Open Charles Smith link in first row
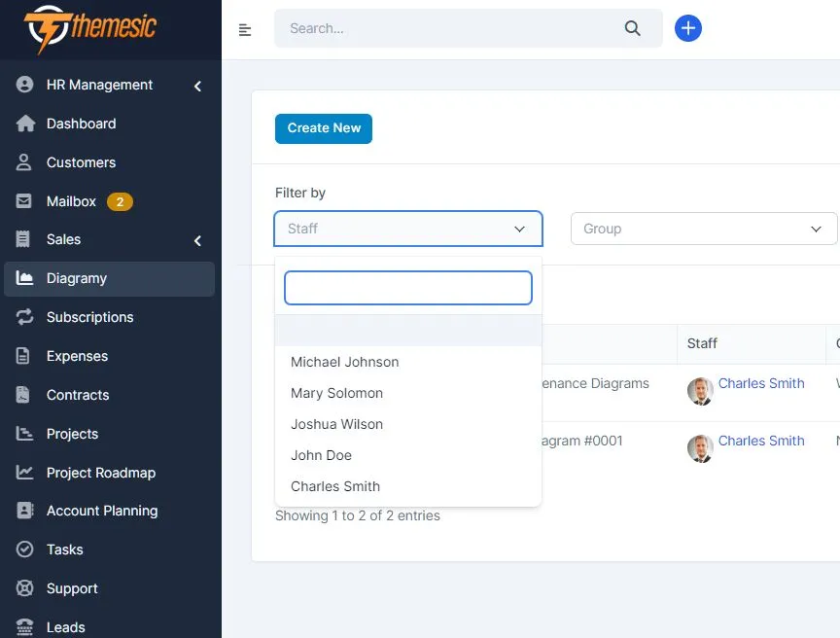Image resolution: width=840 pixels, height=638 pixels. pos(761,383)
